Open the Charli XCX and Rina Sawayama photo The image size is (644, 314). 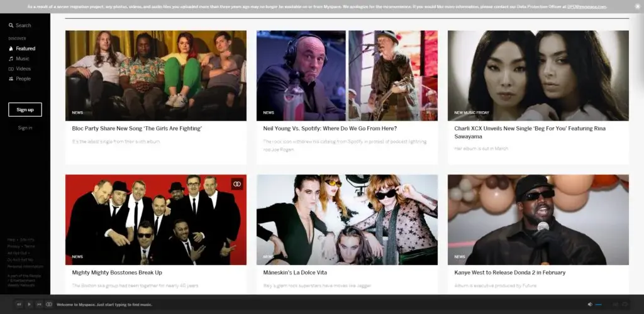538,75
